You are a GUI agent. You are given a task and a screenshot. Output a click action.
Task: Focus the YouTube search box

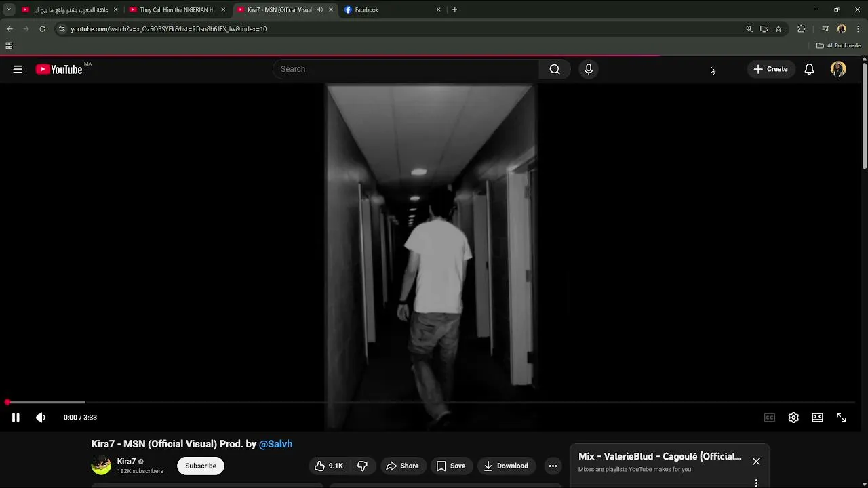click(406, 69)
